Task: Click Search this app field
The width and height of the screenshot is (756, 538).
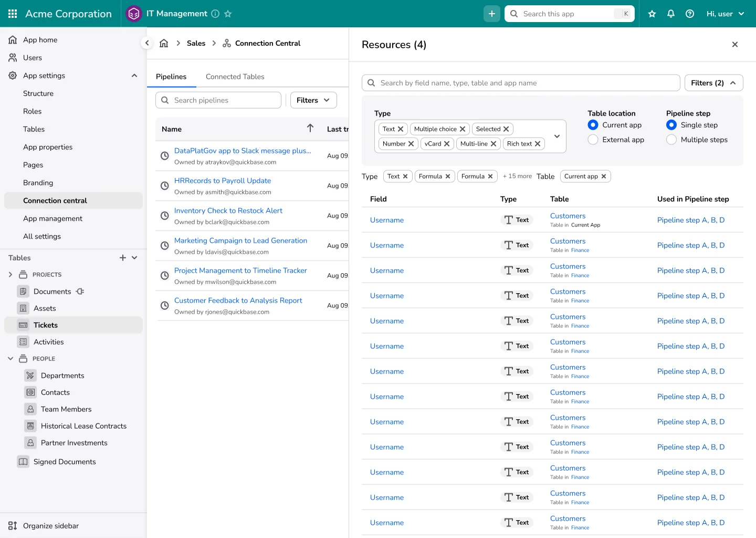Action: coord(570,14)
